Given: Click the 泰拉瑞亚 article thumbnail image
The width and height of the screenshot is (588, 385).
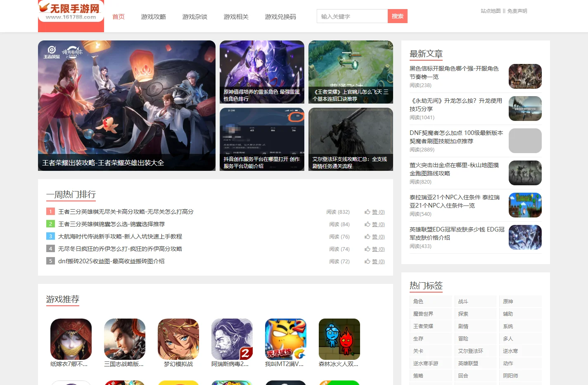Looking at the screenshot, I should click(525, 205).
